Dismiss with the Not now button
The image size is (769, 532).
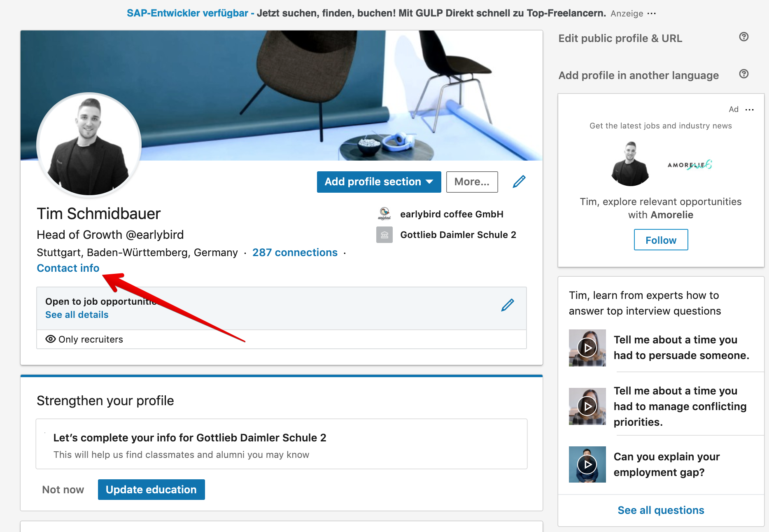[63, 490]
